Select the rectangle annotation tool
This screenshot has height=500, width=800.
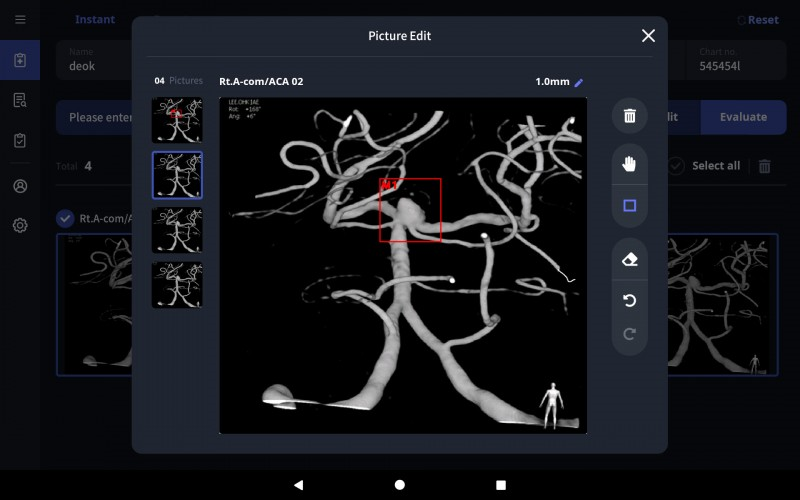(629, 206)
